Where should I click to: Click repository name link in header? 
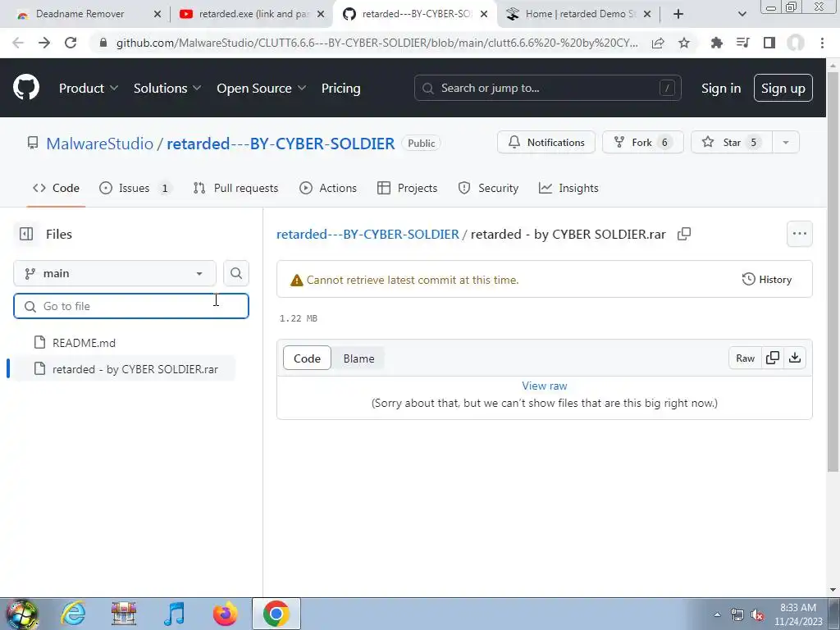point(281,143)
